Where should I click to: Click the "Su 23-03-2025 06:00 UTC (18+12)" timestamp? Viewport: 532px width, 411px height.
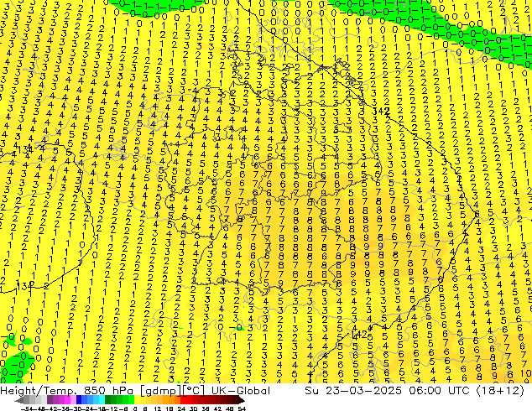pos(415,390)
